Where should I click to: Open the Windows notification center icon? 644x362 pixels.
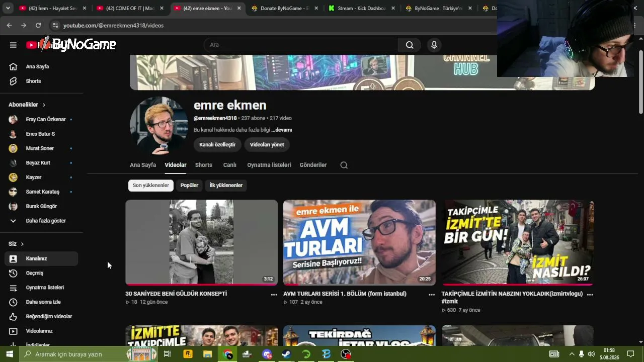coord(630,354)
